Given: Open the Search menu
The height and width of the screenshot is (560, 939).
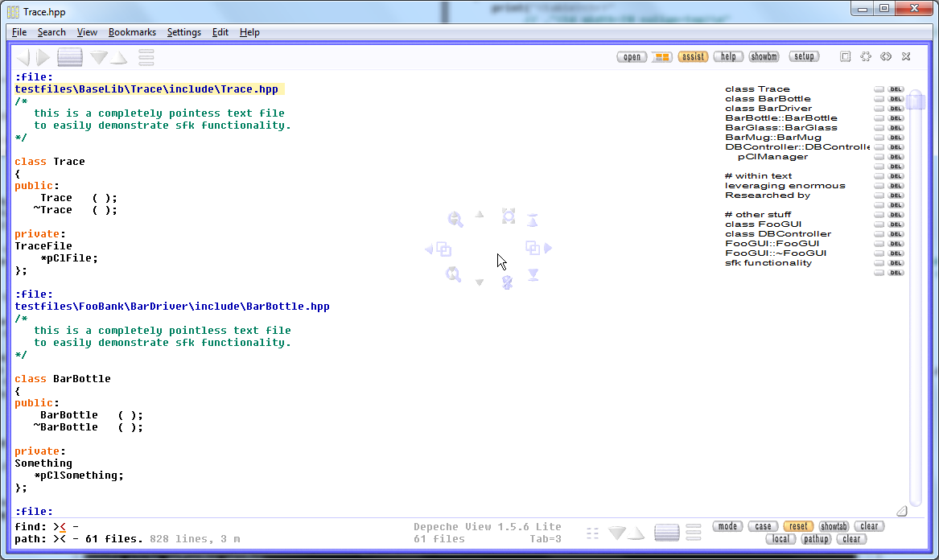Looking at the screenshot, I should coord(51,32).
